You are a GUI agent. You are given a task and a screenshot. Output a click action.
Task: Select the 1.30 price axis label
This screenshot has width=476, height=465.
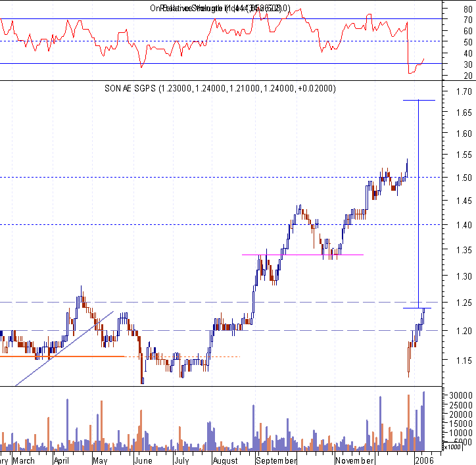464,276
